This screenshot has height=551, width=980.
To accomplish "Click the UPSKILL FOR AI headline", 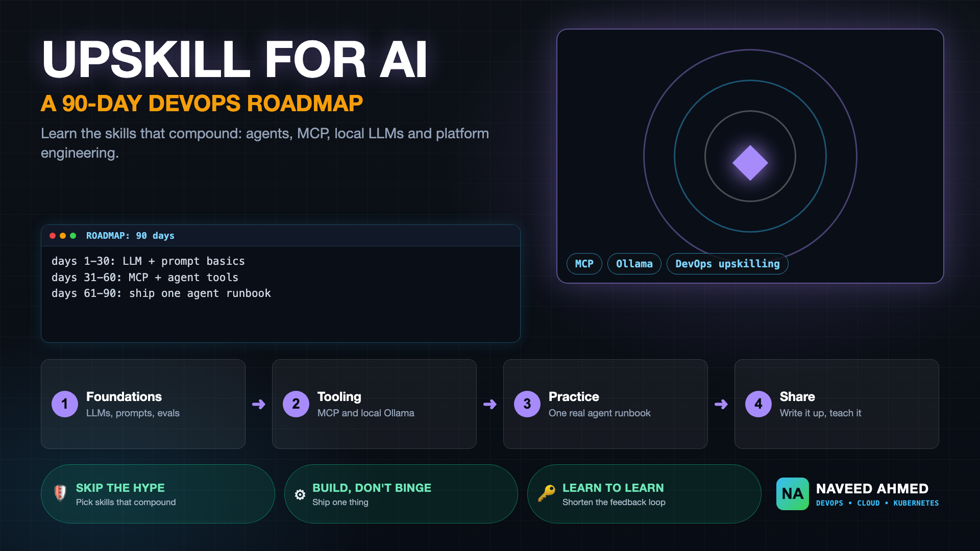I will (234, 59).
